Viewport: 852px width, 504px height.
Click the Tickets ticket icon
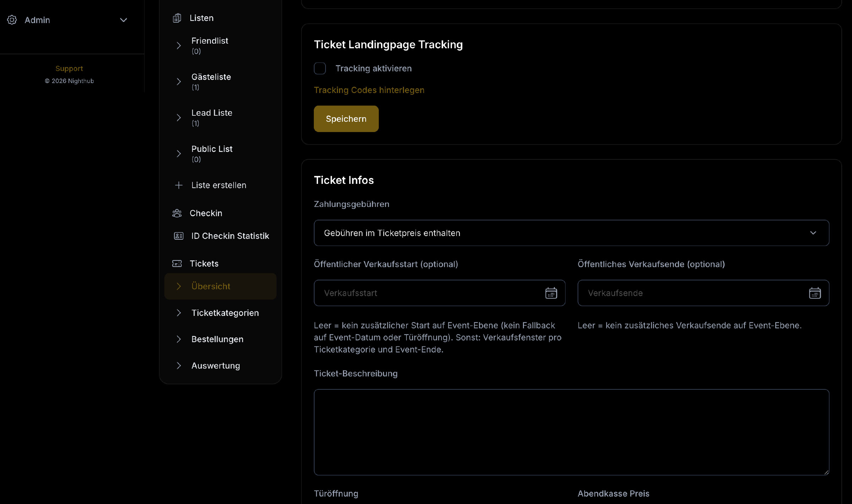176,263
